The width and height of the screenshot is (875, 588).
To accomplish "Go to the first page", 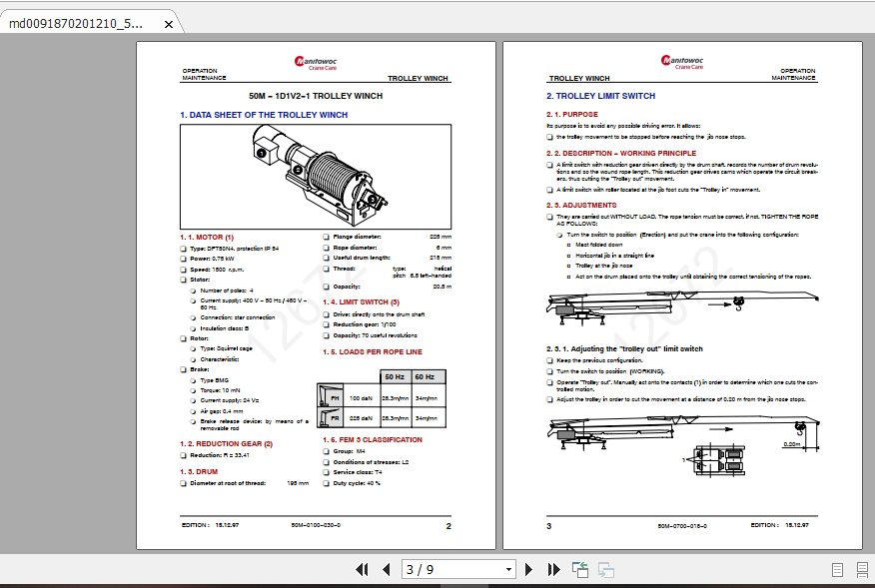I will click(362, 569).
